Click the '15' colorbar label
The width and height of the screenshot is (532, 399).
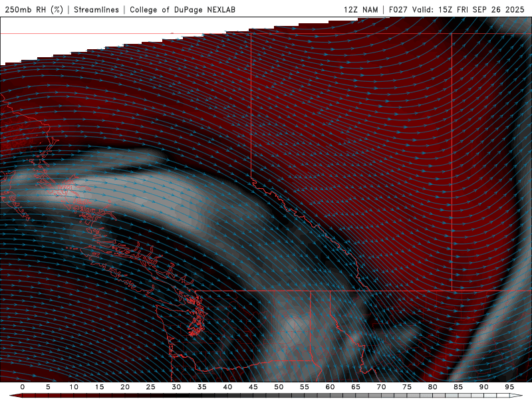pos(99,387)
